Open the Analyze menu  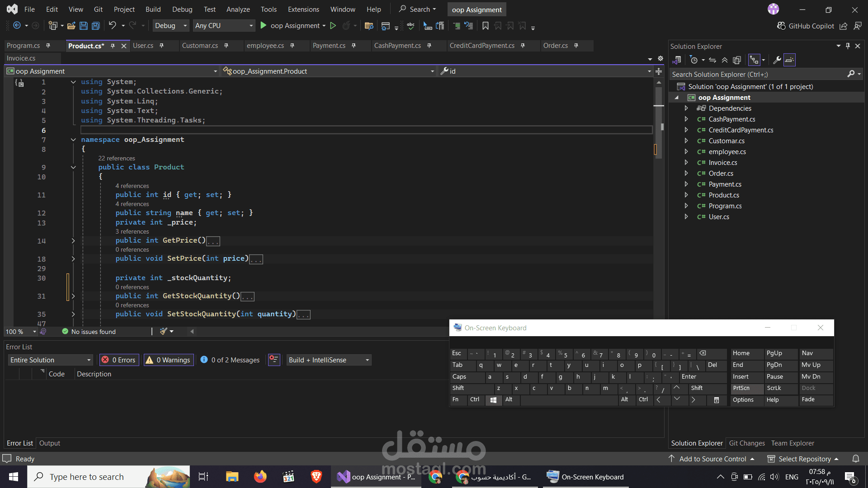click(238, 9)
